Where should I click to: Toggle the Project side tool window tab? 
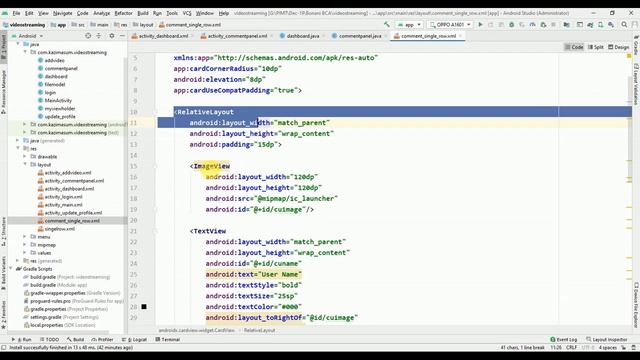pyautogui.click(x=4, y=46)
